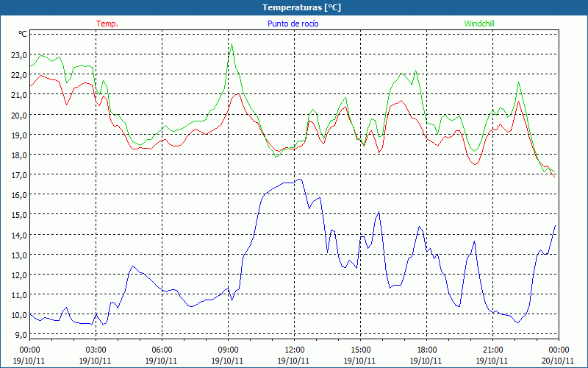
Task: Click the '21,0' y-axis value
Action: (19, 95)
